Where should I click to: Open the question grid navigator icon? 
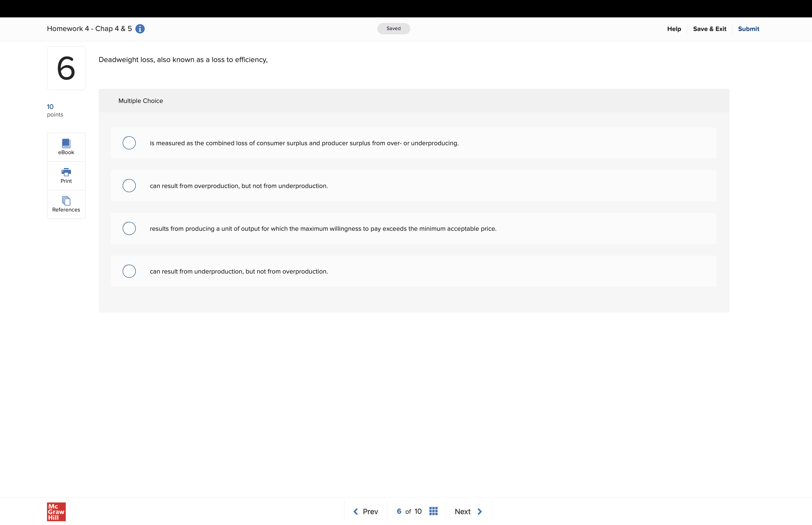pyautogui.click(x=433, y=511)
